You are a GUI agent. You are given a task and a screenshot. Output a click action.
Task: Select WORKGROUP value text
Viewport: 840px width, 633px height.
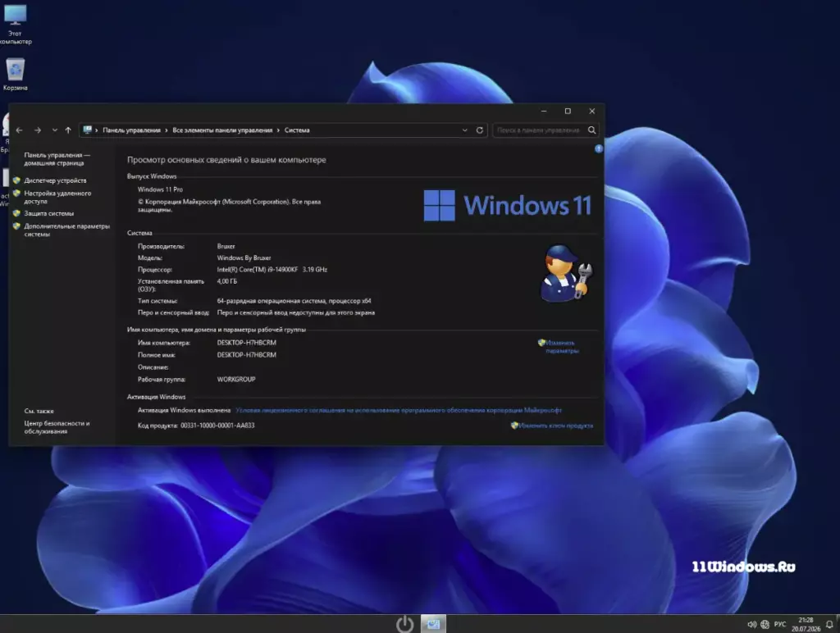tap(236, 379)
